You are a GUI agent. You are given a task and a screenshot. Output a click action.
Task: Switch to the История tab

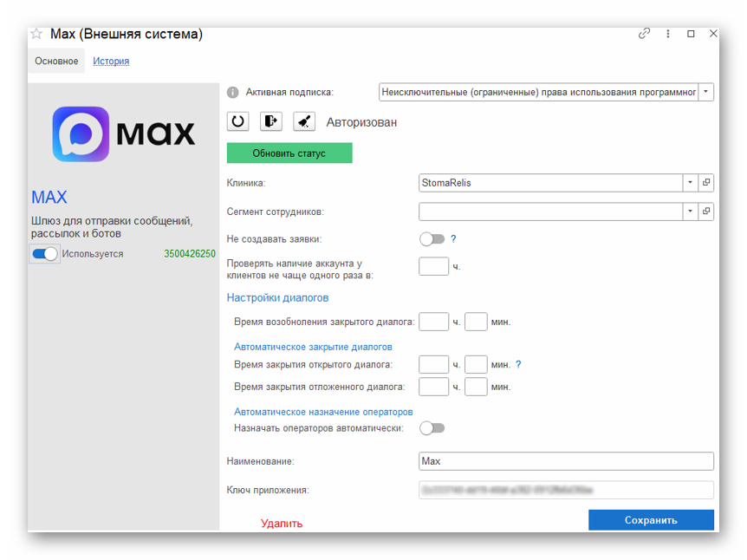pos(111,62)
